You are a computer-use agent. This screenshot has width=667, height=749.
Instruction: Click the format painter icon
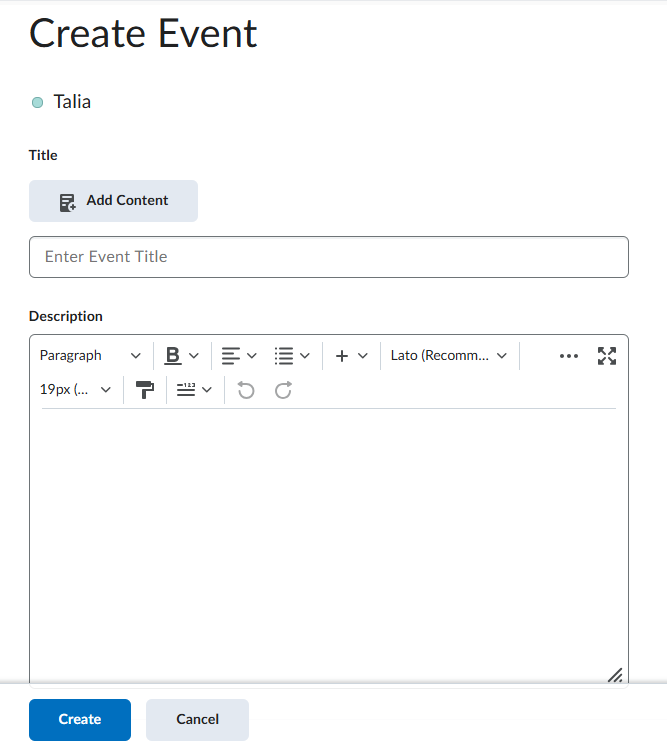coord(145,390)
